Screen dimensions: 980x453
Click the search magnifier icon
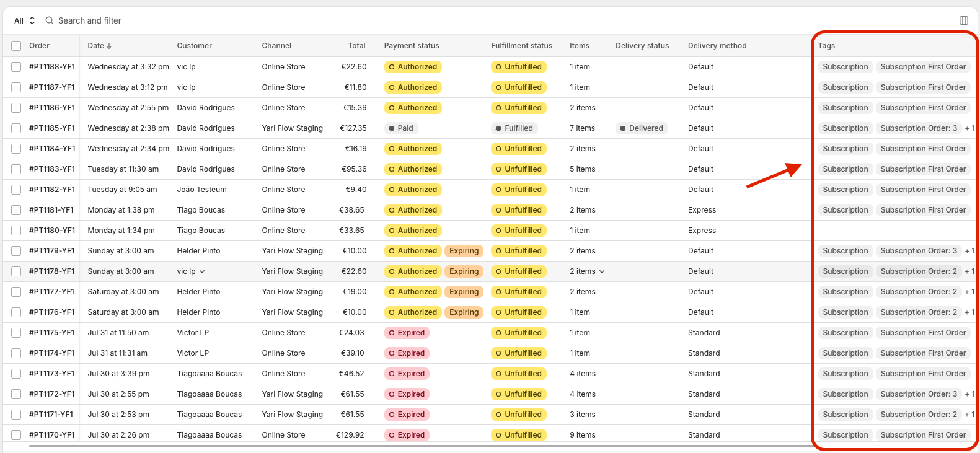50,20
